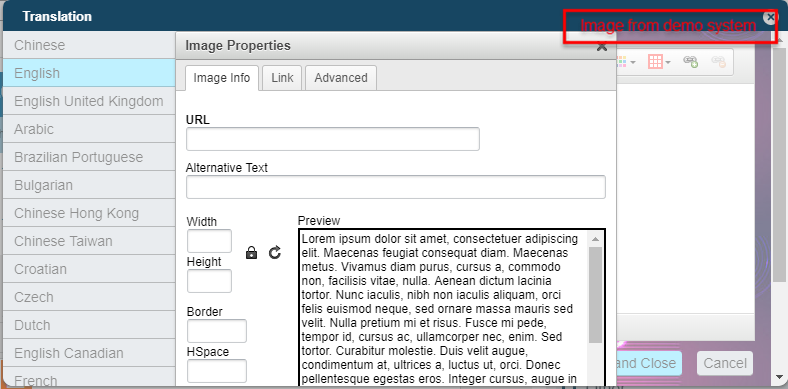788x389 pixels.
Task: Choose Czech in the language list
Action: [89, 297]
